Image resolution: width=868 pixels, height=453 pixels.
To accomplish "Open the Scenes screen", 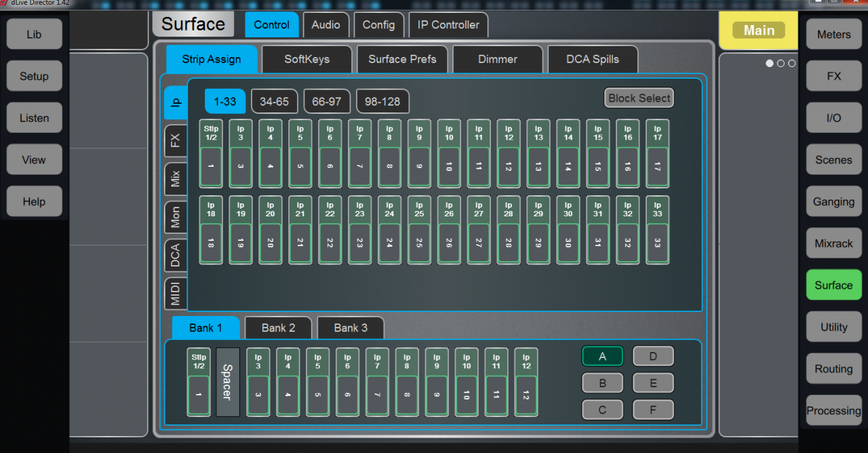I will (833, 160).
